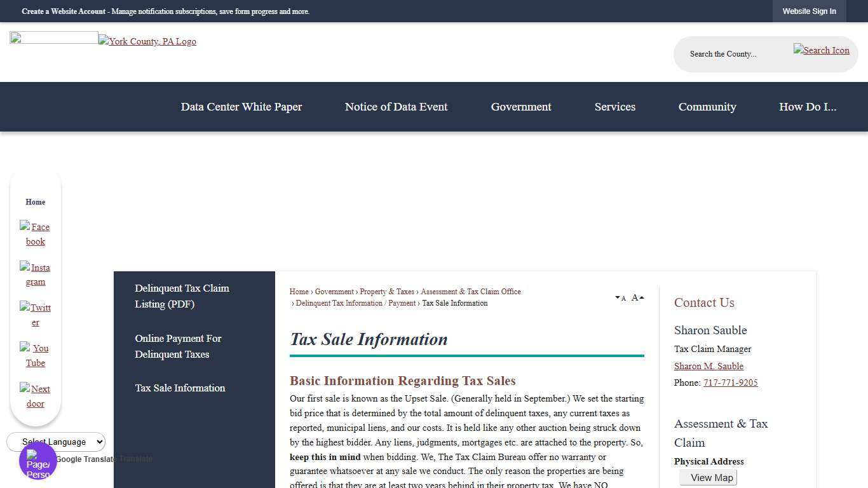
Task: Visit the Twitter profile icon
Action: tap(35, 315)
